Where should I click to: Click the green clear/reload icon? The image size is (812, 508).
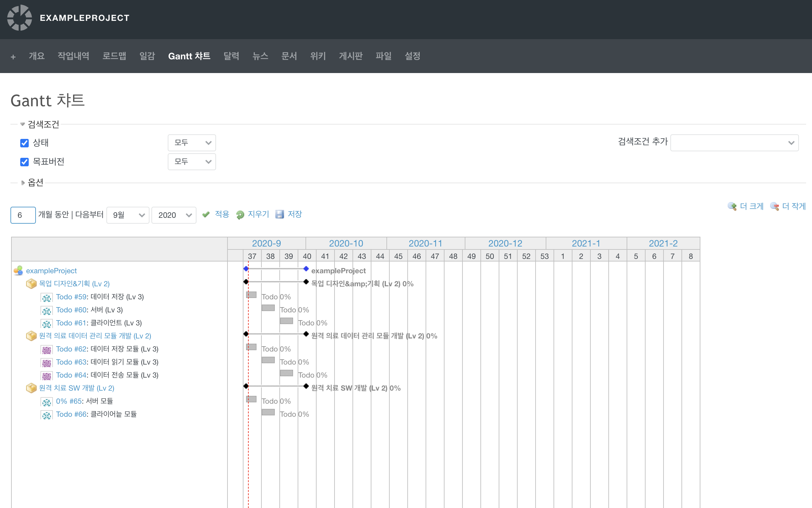tap(240, 215)
